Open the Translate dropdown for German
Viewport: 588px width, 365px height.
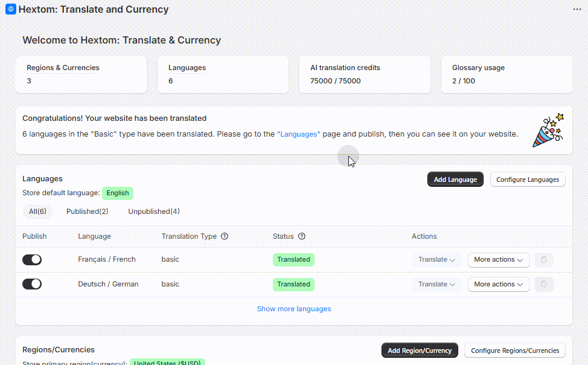(436, 284)
